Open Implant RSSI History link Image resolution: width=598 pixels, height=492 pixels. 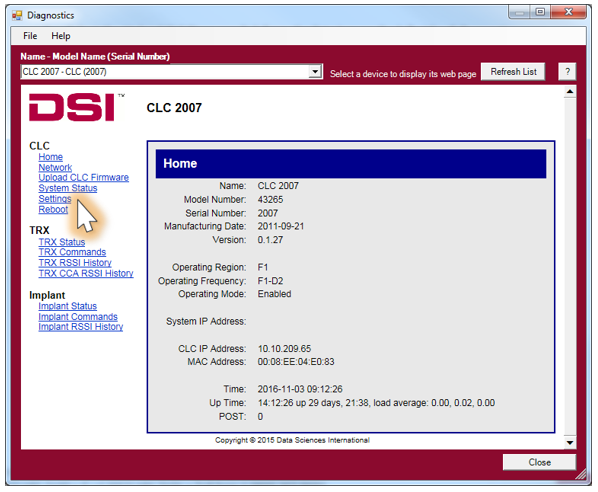coord(80,327)
